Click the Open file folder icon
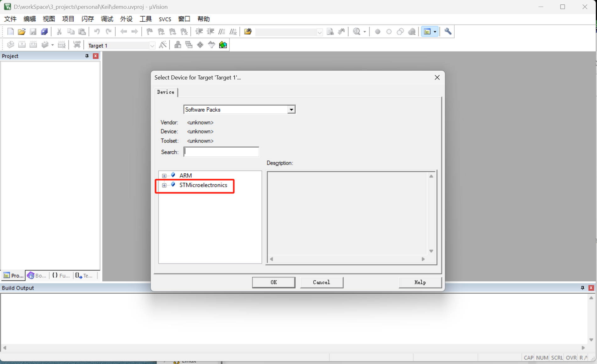The width and height of the screenshot is (597, 364). [x=21, y=32]
